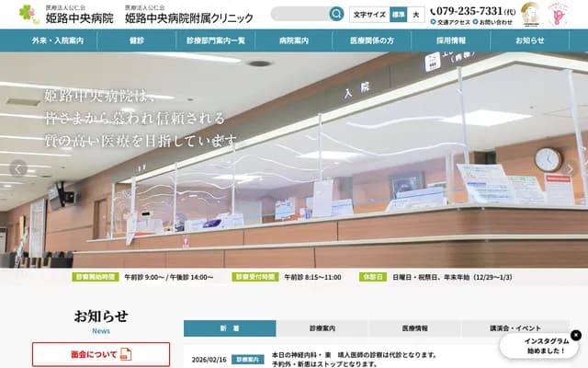This screenshot has width=588, height=368.
Task: Click the clover hospital logo icon
Action: [x=29, y=15]
